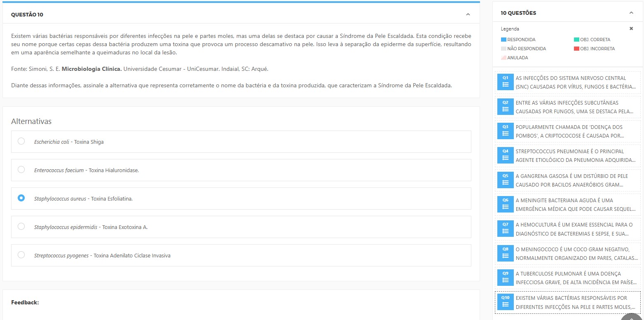The height and width of the screenshot is (320, 644).
Task: Collapse the 10 Questões sidebar panel
Action: tap(631, 13)
